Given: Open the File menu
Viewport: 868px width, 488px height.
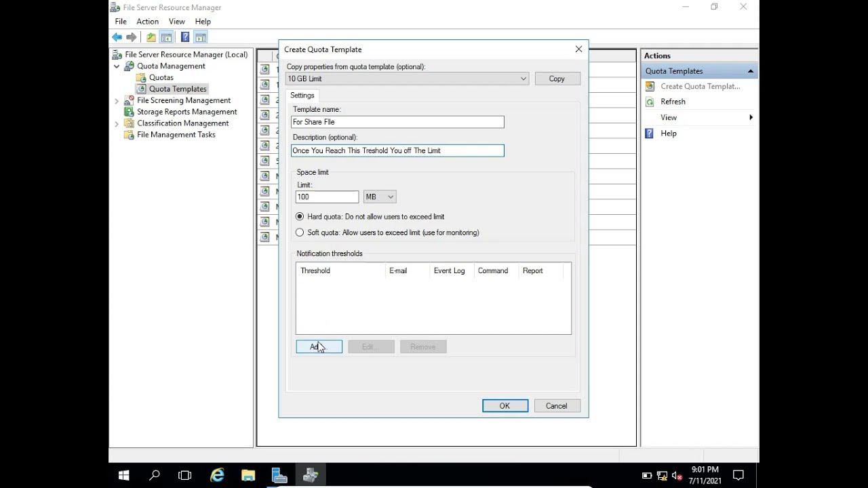Looking at the screenshot, I should 121,22.
